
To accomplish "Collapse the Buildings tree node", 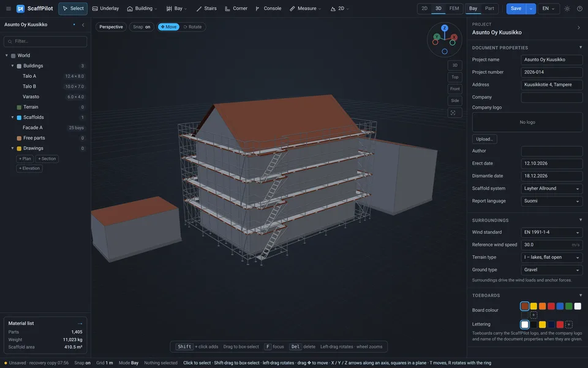I will pyautogui.click(x=12, y=66).
